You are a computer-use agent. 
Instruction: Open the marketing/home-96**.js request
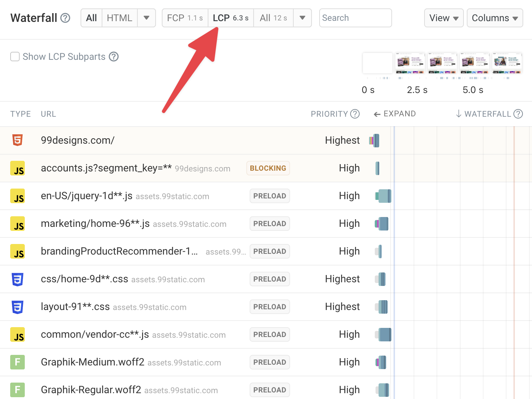click(95, 224)
